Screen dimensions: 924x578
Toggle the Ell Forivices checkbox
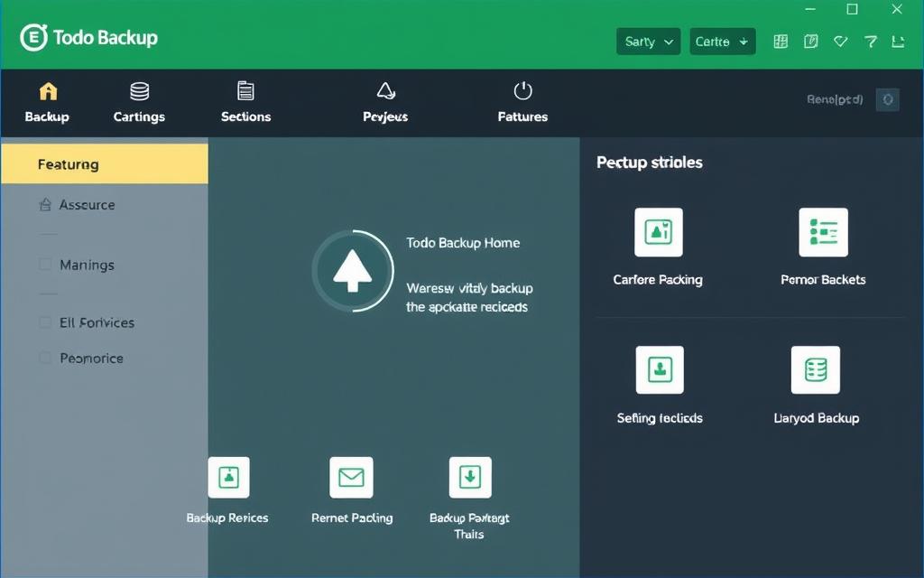pyautogui.click(x=45, y=322)
